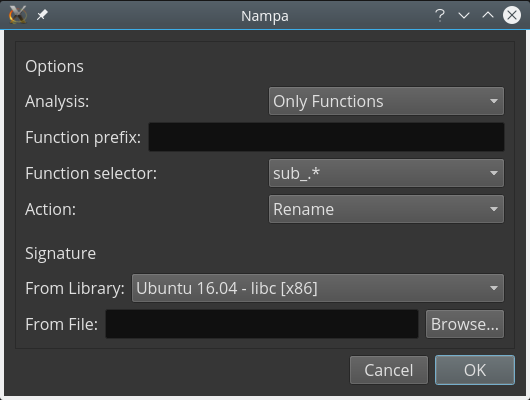
Task: Open the window menu via the X application icon
Action: coord(18,15)
